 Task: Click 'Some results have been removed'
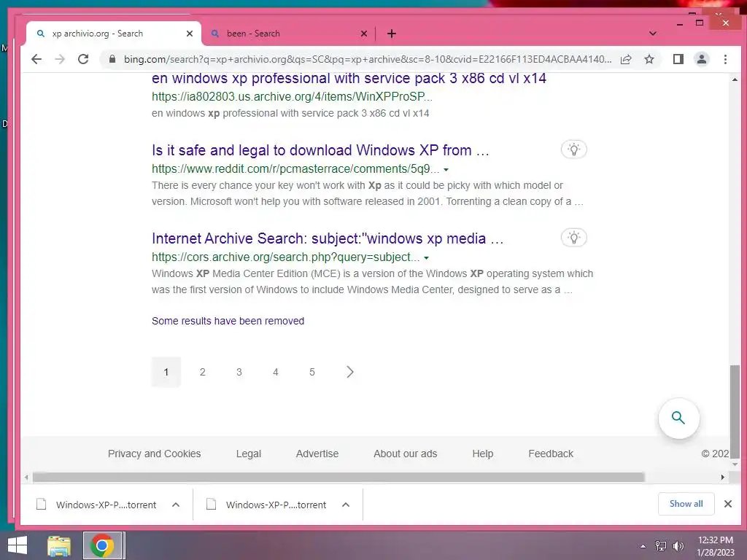pos(228,321)
